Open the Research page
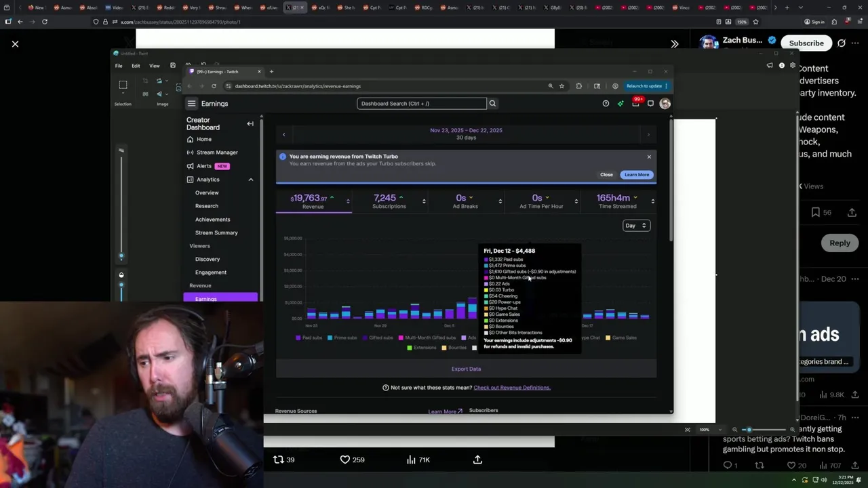Image resolution: width=868 pixels, height=488 pixels. 207,206
